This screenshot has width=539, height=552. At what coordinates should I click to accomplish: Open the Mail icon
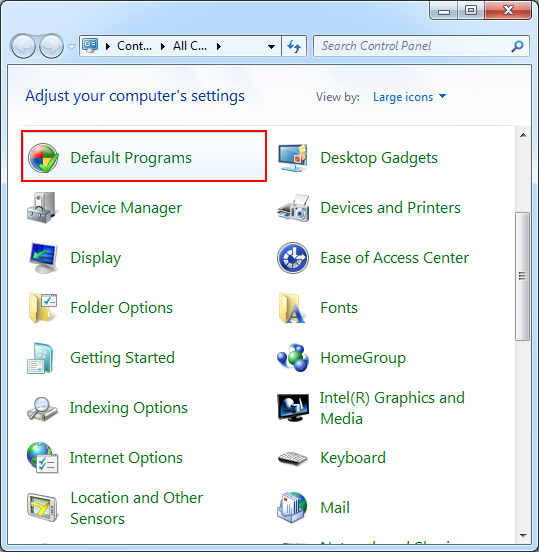[x=292, y=507]
